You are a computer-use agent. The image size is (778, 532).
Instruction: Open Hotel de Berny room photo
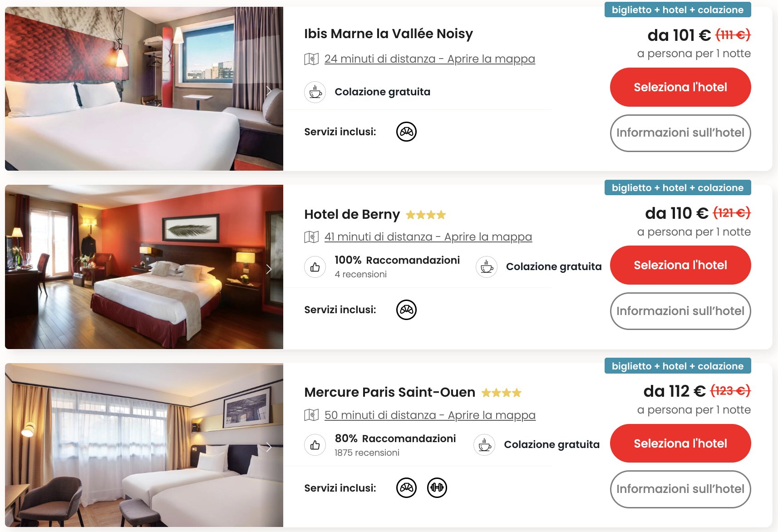[144, 267]
